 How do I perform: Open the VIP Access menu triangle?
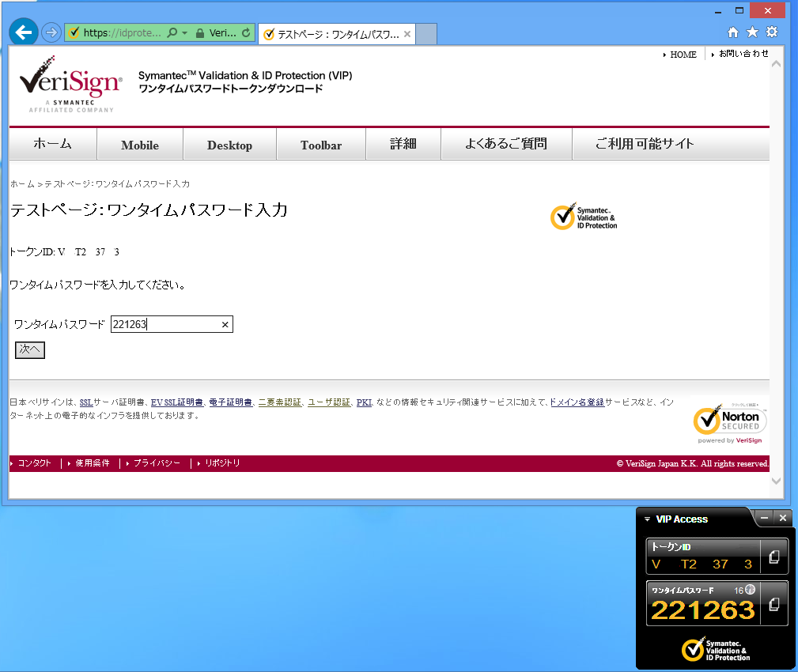(648, 519)
